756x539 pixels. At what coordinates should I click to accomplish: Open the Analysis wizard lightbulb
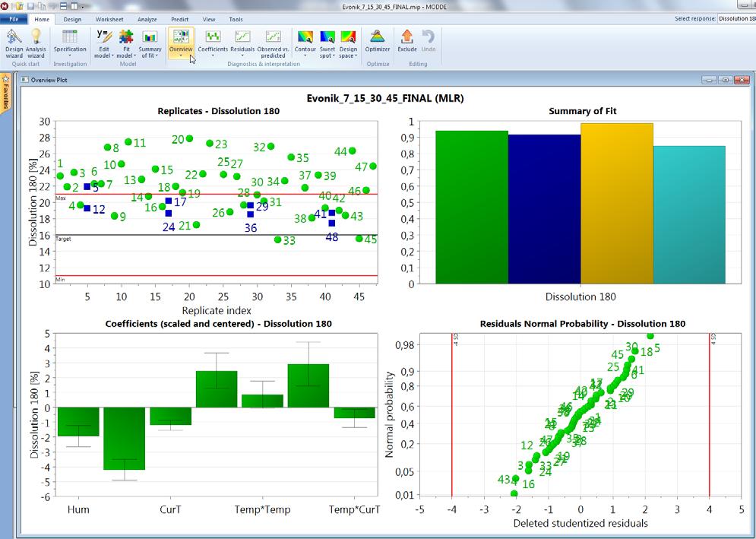click(x=36, y=36)
